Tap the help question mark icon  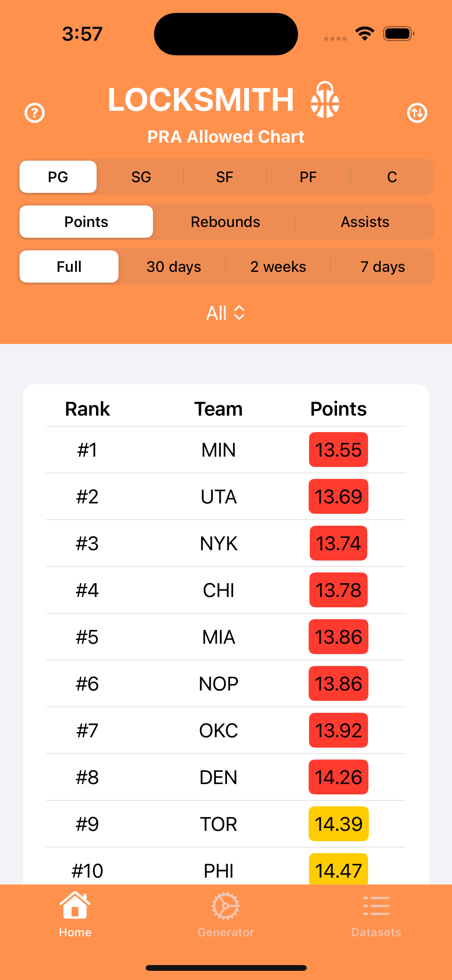[35, 113]
